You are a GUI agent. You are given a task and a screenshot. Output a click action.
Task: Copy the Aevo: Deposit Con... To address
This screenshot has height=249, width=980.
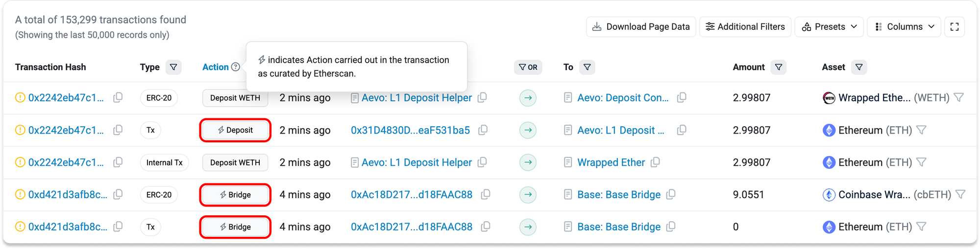tap(681, 98)
